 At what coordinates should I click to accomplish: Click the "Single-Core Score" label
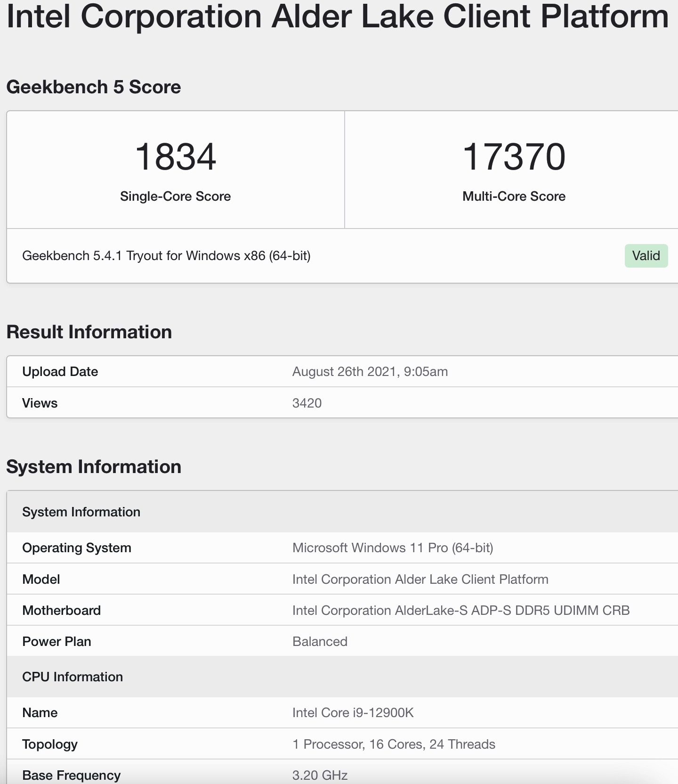click(x=176, y=196)
